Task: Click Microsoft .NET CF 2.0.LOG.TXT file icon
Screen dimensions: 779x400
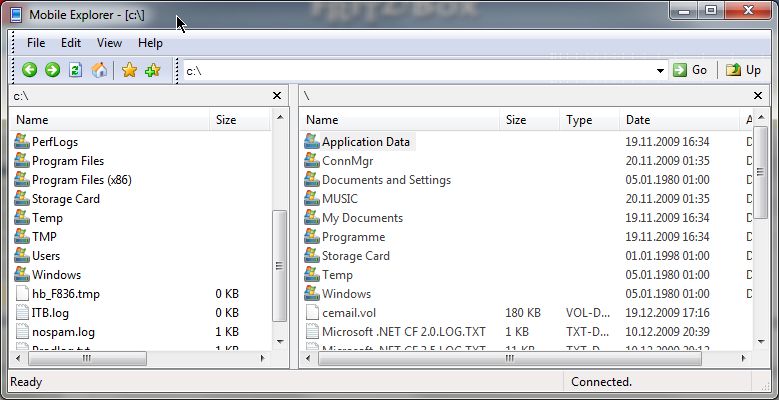Action: coord(312,331)
